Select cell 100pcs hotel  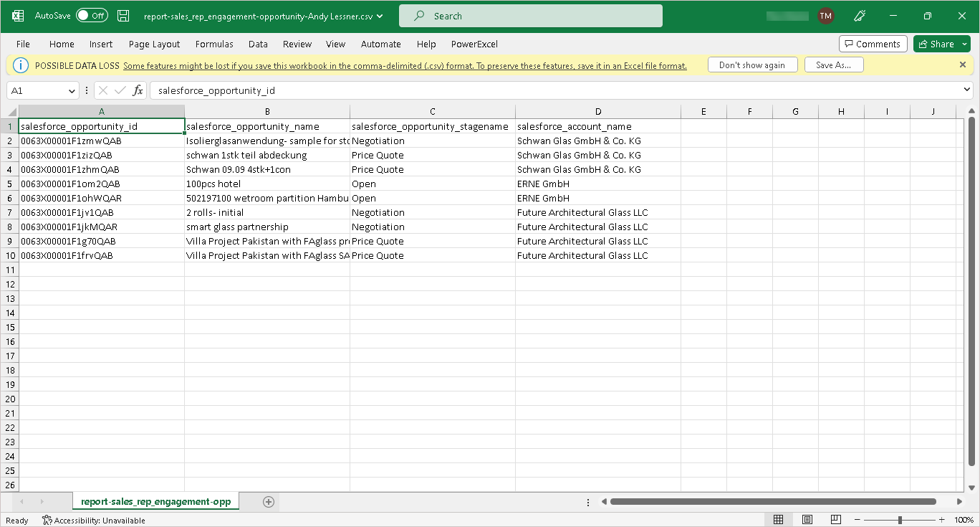(x=267, y=184)
